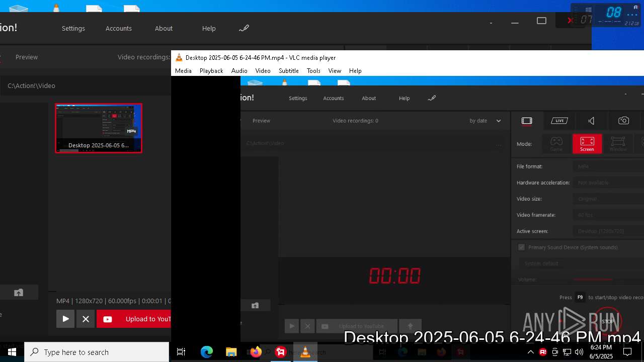The height and width of the screenshot is (362, 644).
Task: Open the About page in Action!
Action: [164, 28]
